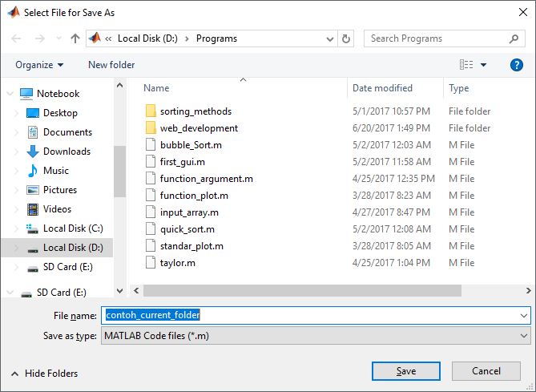Select the bubble_Sort.m file icon

click(x=151, y=145)
